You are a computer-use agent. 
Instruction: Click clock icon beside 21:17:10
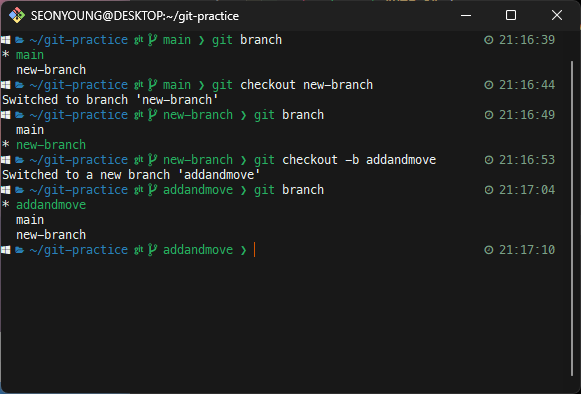pyautogui.click(x=489, y=250)
